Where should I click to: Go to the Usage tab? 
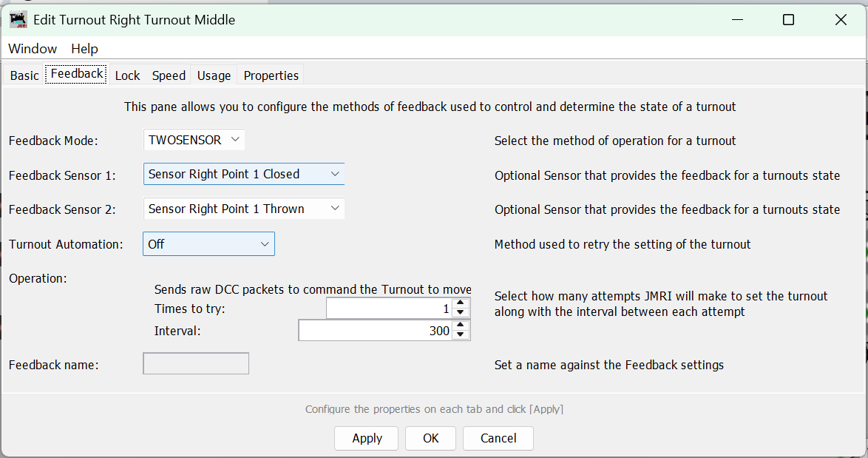point(214,75)
